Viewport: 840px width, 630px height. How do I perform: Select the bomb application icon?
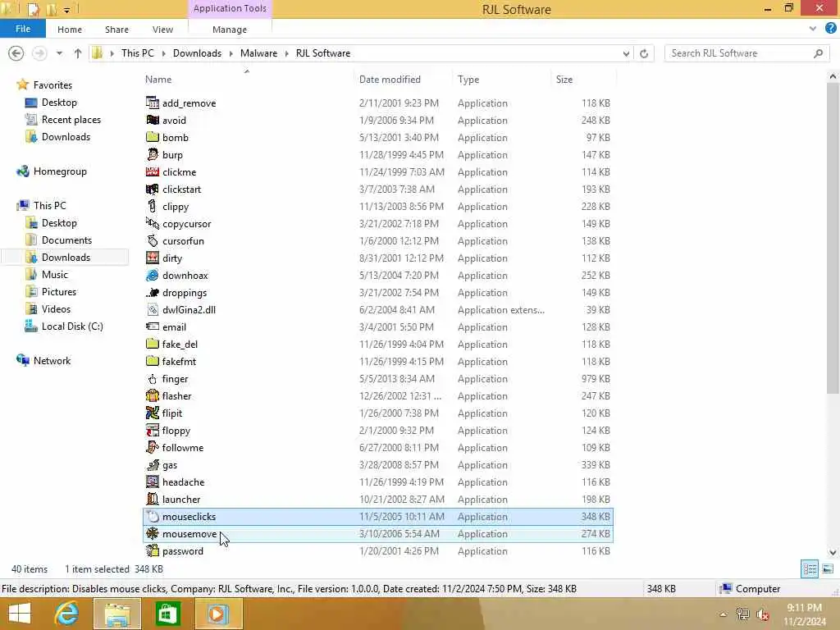tap(152, 137)
